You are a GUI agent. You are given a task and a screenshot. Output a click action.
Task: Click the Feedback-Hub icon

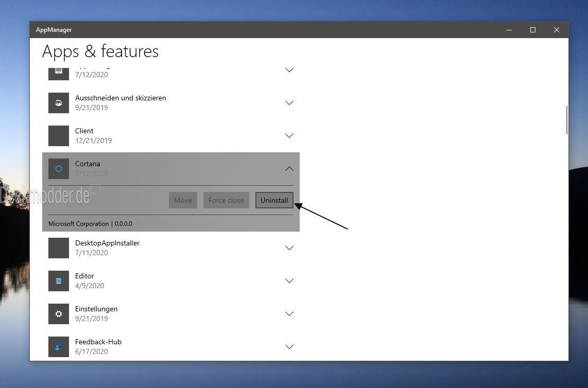tap(59, 347)
